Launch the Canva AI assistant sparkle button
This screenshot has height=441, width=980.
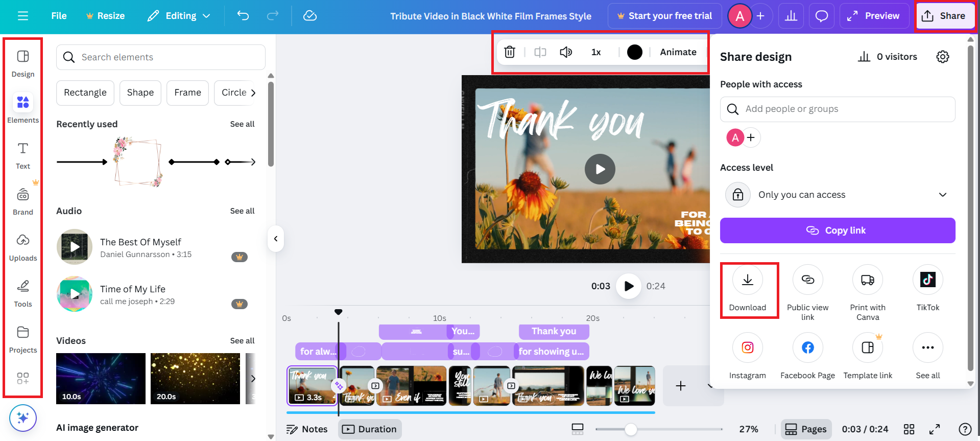pos(23,418)
